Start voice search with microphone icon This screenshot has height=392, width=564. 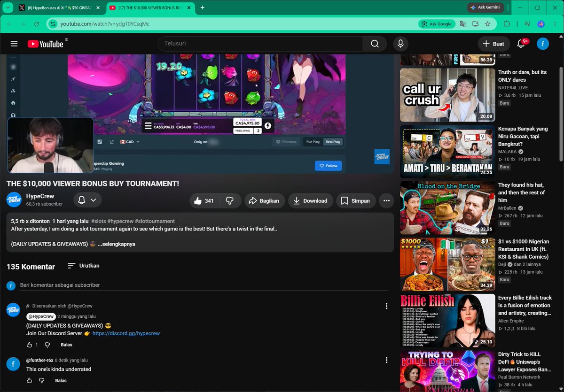coord(400,44)
